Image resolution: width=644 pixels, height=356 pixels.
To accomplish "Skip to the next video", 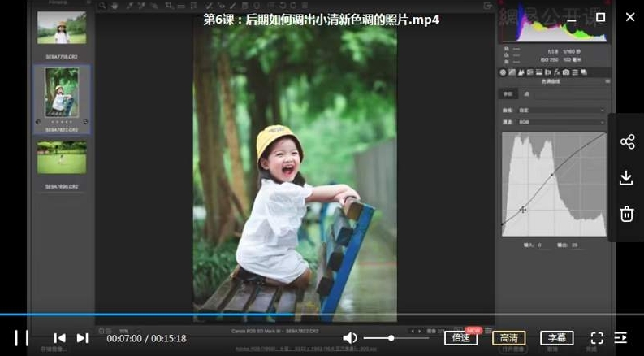I will [83, 338].
